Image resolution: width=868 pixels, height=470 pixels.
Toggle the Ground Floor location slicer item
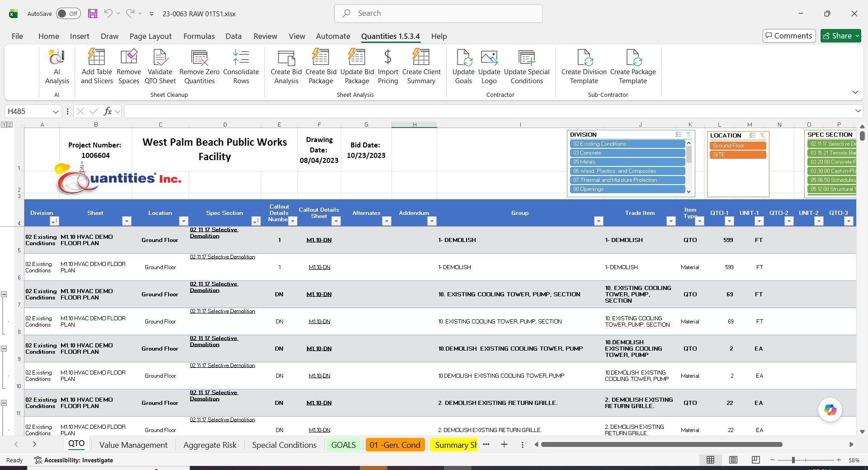[x=738, y=146]
